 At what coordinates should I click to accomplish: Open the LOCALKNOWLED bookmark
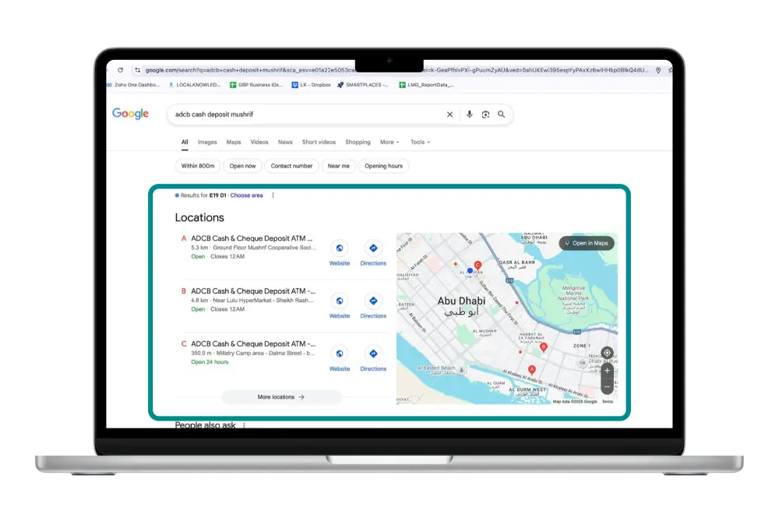195,85
